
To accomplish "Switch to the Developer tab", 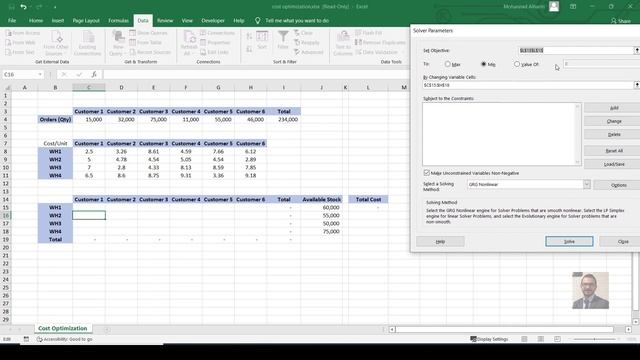I will point(213,20).
